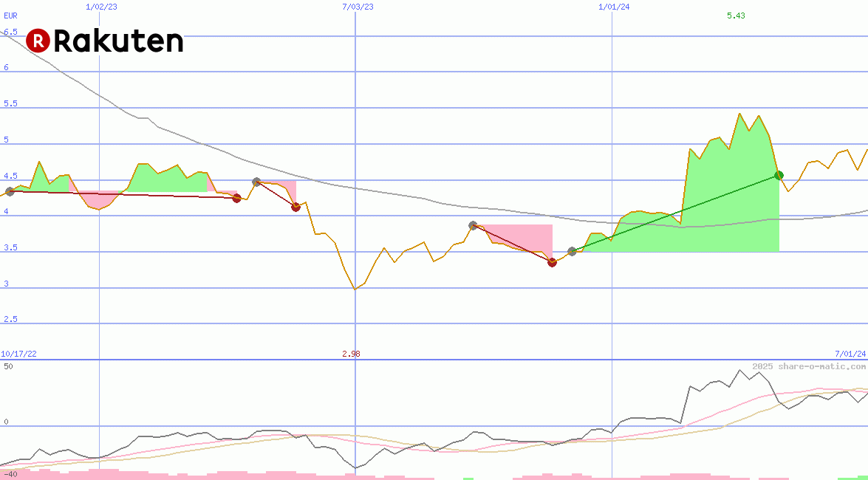
Task: Click the gray entry marker at the chart's far left edge
Action: (x=10, y=191)
